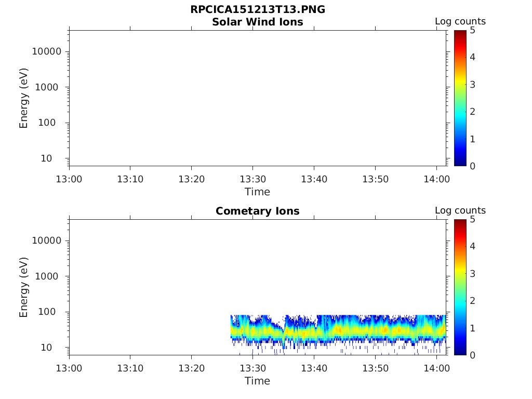Select the 1000 energy tick of Solar Wind plot
The height and width of the screenshot is (399, 532).
(x=47, y=87)
